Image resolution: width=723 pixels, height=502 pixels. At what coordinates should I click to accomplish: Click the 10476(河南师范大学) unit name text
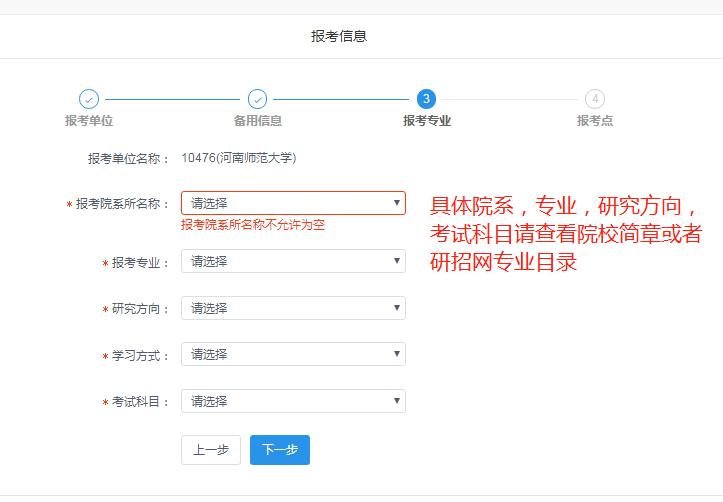[x=239, y=158]
